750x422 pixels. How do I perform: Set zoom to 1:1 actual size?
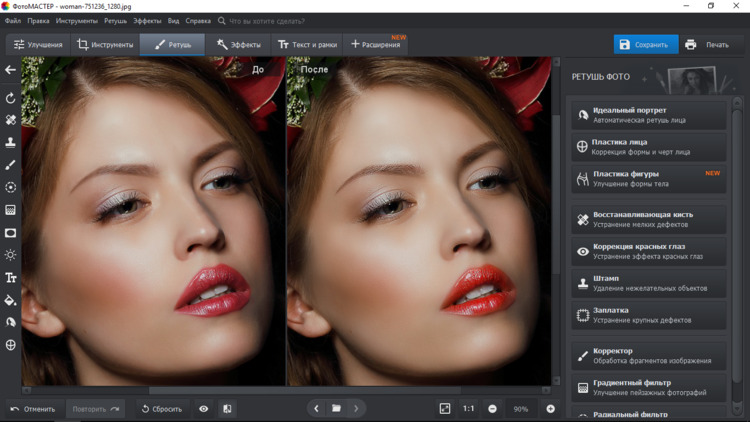[468, 409]
